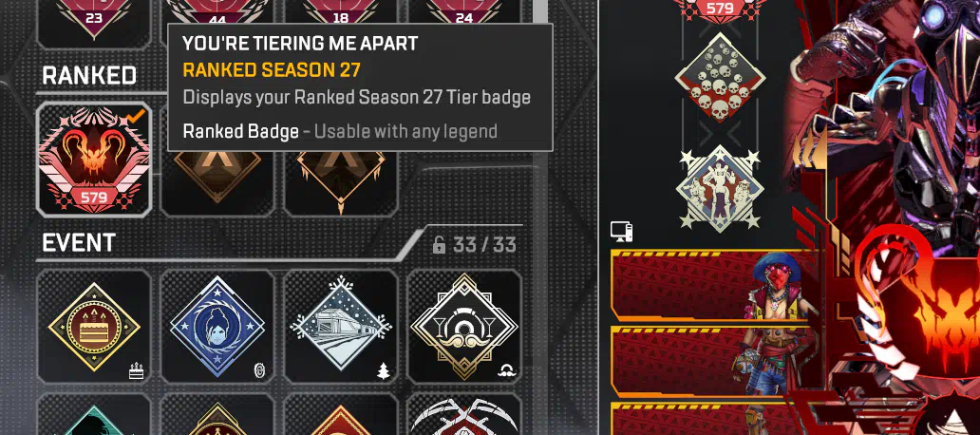
Task: Click the PC platform monitor icon
Action: tap(621, 231)
